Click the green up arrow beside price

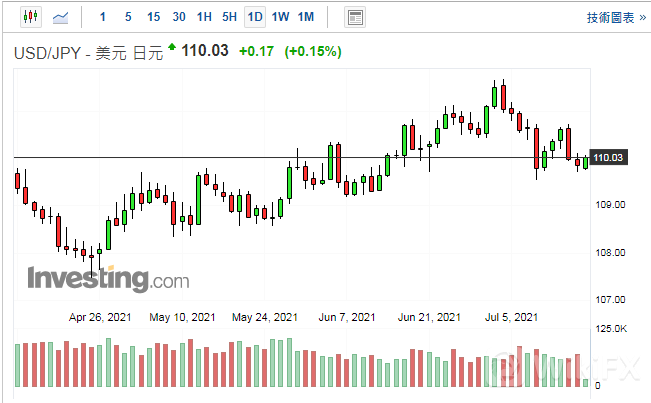[171, 47]
